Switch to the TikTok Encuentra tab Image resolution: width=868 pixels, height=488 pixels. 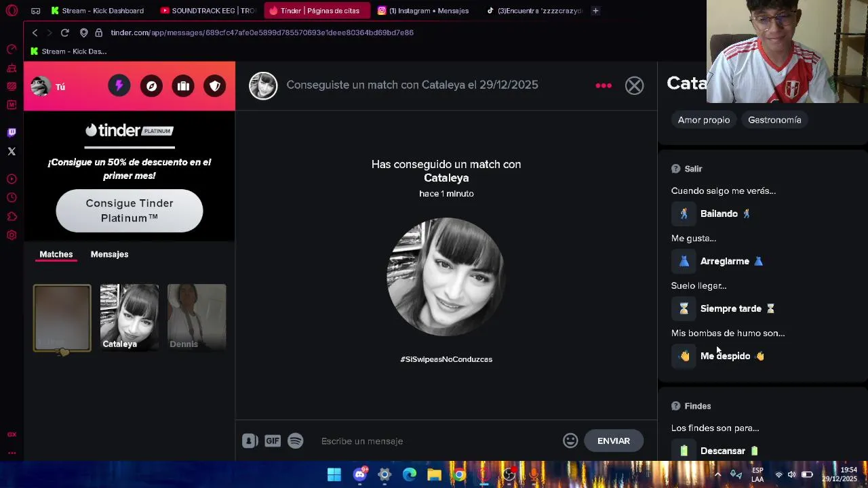(x=534, y=11)
